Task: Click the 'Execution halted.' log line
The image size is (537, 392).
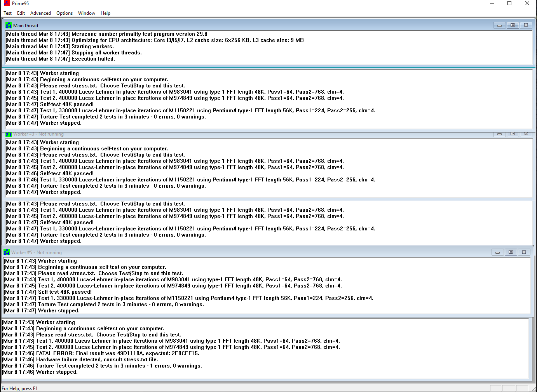Action: click(x=60, y=59)
